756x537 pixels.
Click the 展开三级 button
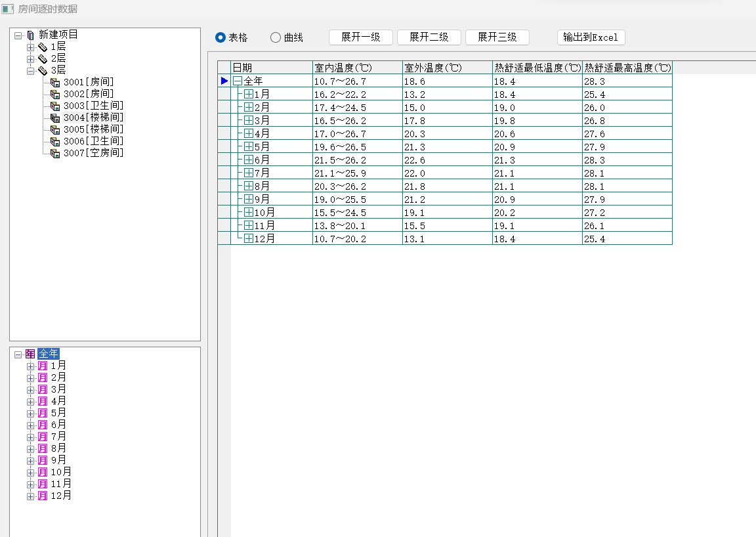[x=497, y=37]
